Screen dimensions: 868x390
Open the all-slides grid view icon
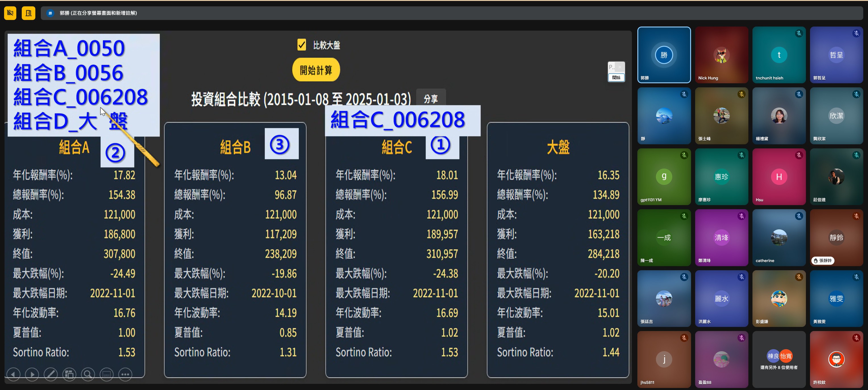(x=69, y=374)
